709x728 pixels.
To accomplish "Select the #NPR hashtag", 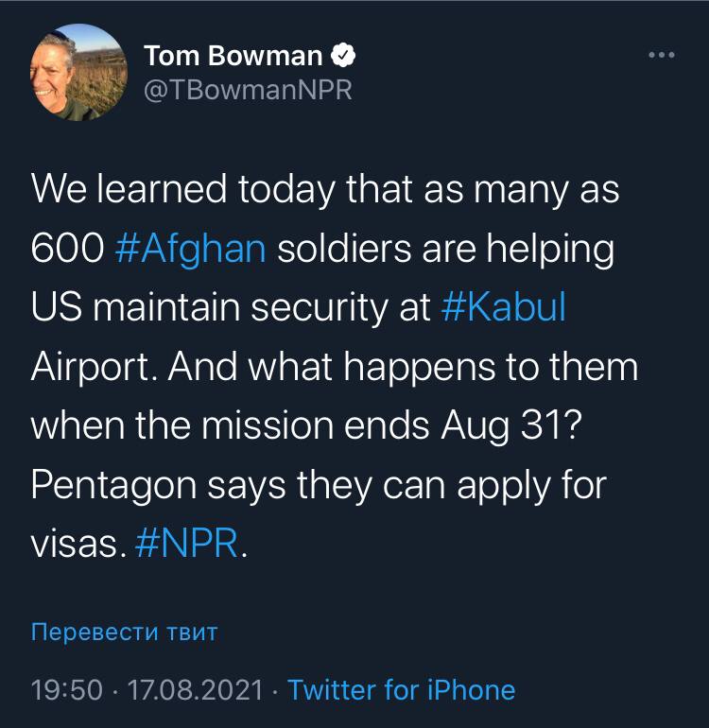I will (186, 545).
